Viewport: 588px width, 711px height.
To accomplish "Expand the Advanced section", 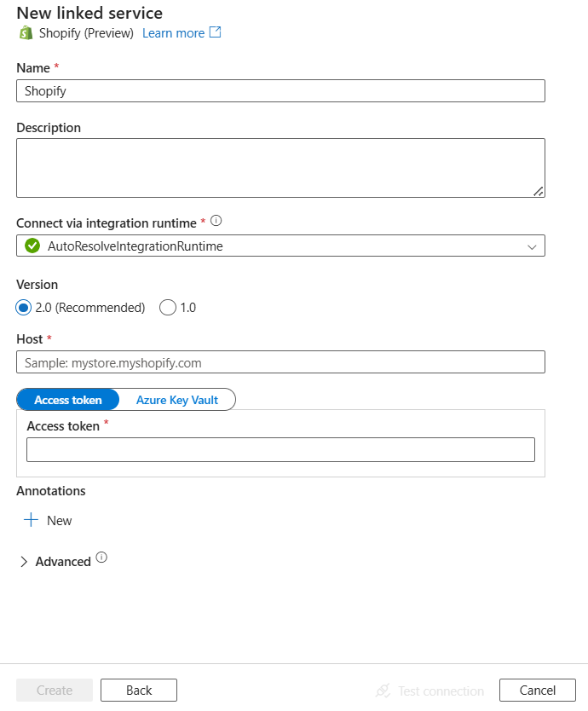I will coord(24,561).
